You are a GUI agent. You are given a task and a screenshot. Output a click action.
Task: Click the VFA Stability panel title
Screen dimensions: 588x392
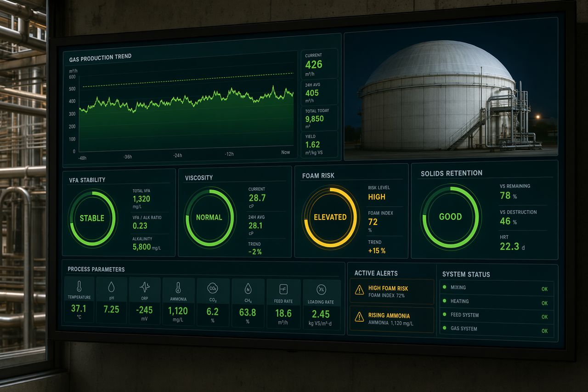click(87, 180)
